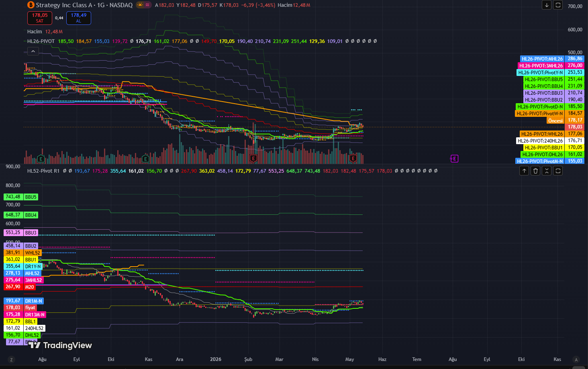
Task: Click the HL26-PIVOT:PivotM-N price label
Action: pos(549,161)
